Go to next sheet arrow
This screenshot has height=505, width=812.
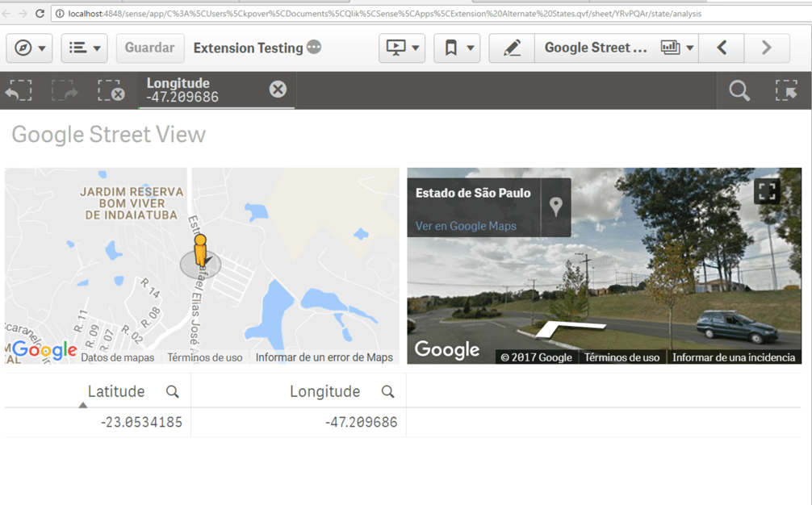point(766,48)
